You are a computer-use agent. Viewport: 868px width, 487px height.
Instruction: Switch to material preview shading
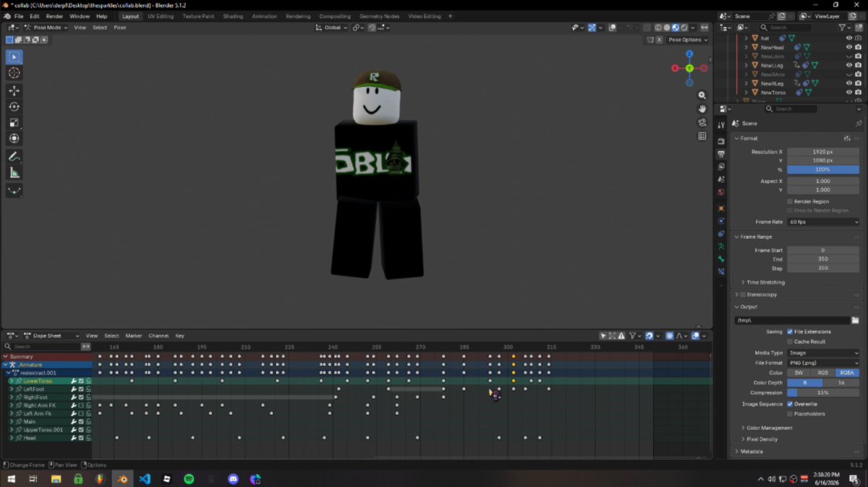676,27
